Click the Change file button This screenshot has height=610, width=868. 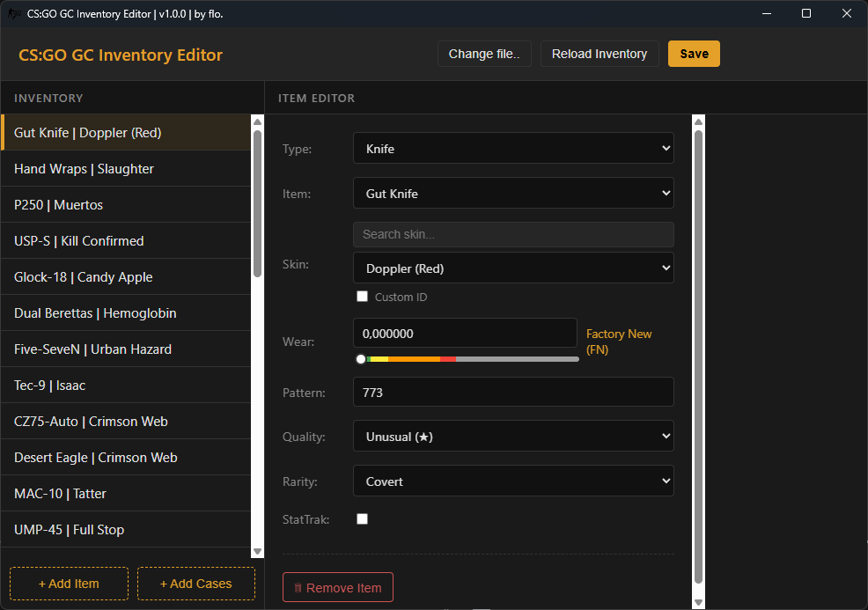pyautogui.click(x=484, y=53)
